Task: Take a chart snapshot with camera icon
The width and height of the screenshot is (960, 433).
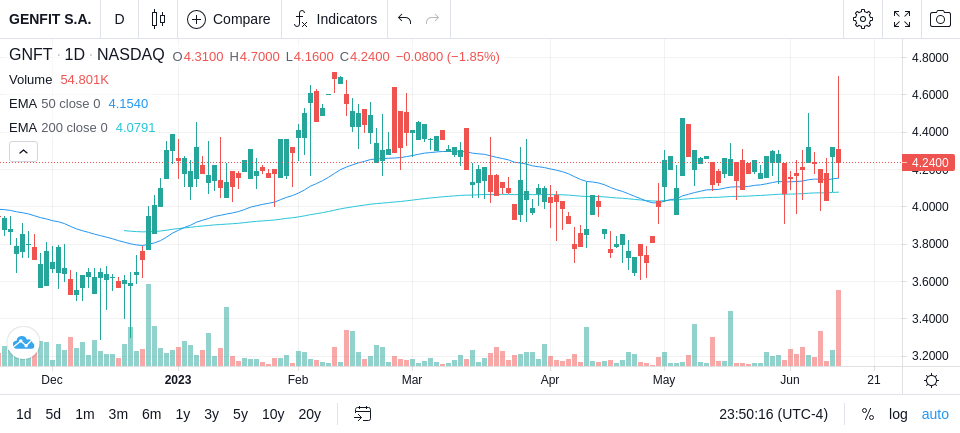Action: tap(940, 19)
